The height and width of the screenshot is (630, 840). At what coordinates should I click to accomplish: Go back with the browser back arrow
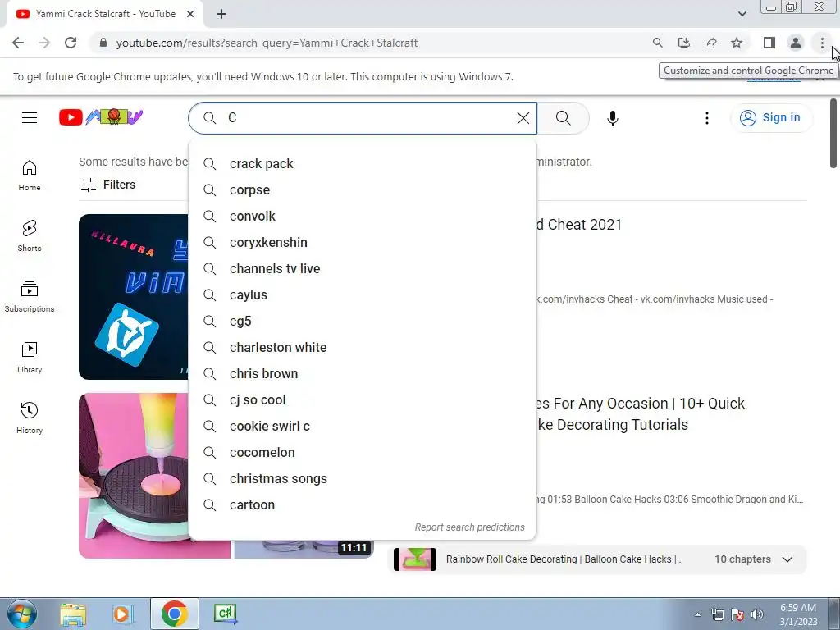click(18, 43)
